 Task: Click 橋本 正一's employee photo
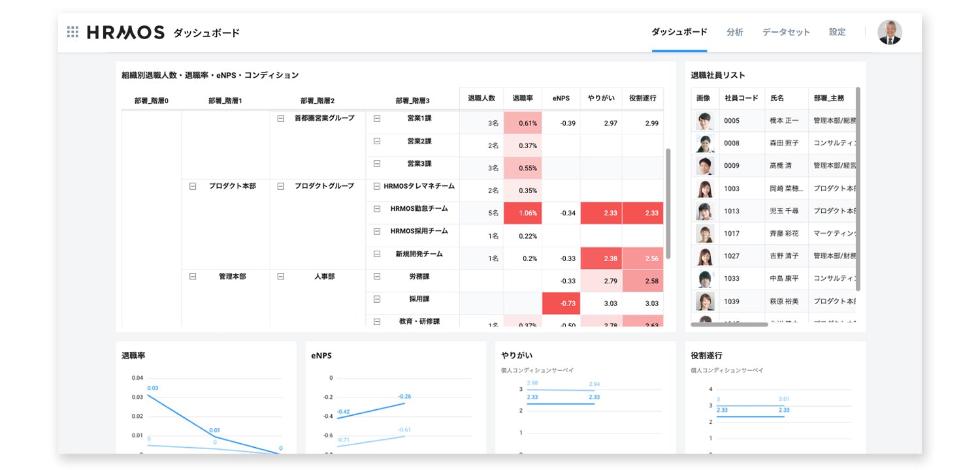(706, 120)
